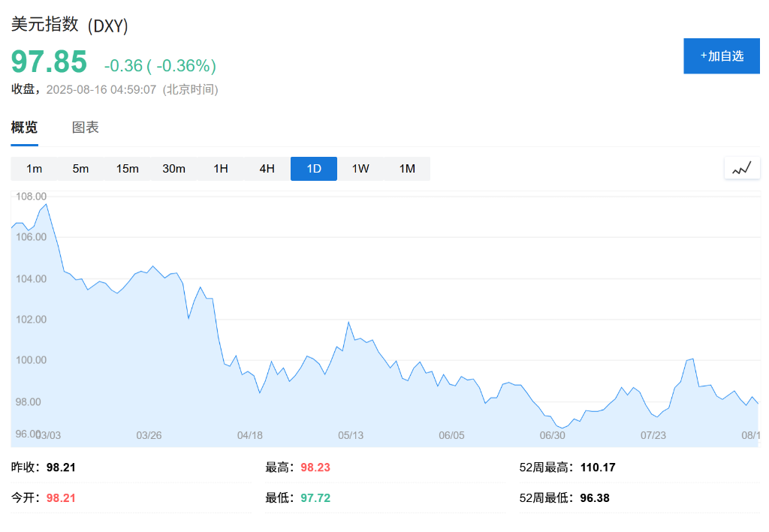Select the 1H timeframe button
The width and height of the screenshot is (769, 532).
[221, 169]
